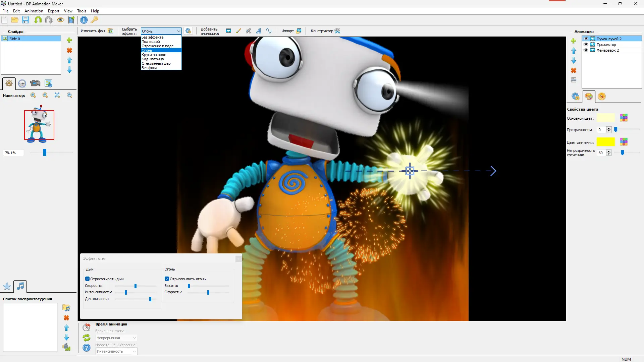
Task: Open the Export menu
Action: 53,11
